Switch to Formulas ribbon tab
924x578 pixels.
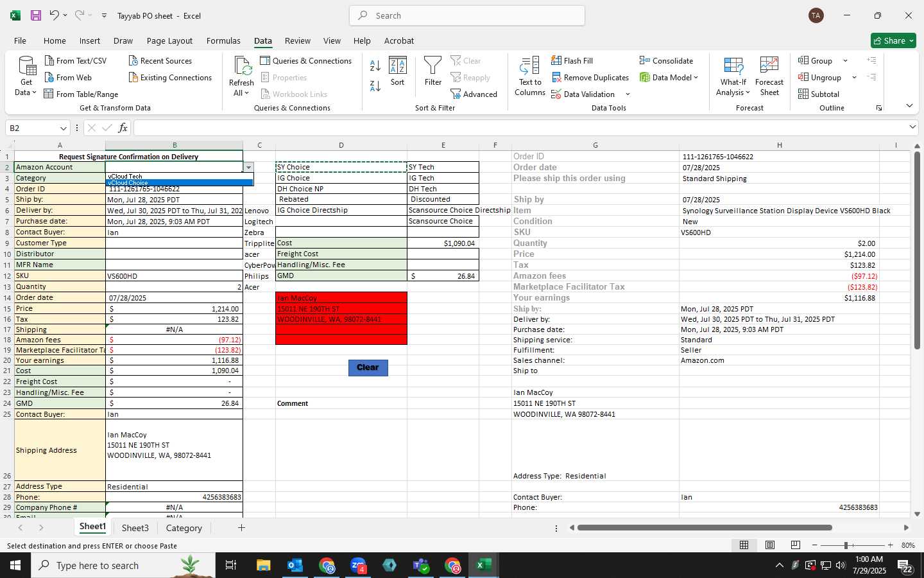point(223,40)
